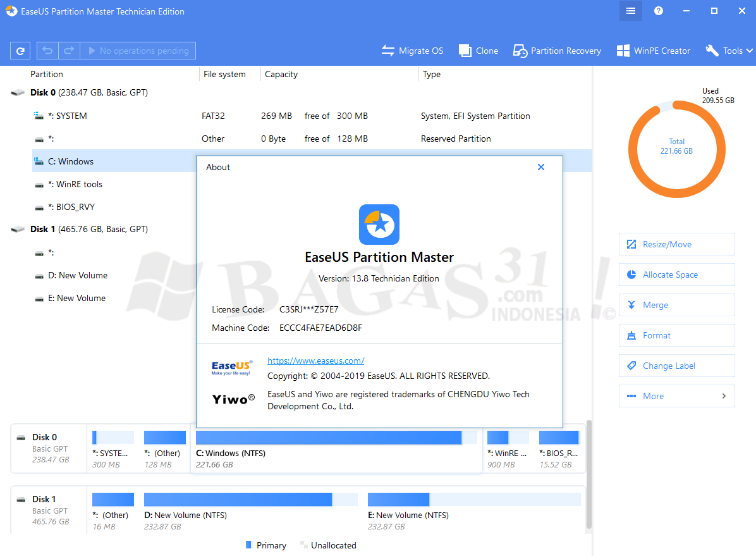This screenshot has height=556, width=756.
Task: Click the License Code value C3SRJ***Z57E7
Action: (308, 309)
